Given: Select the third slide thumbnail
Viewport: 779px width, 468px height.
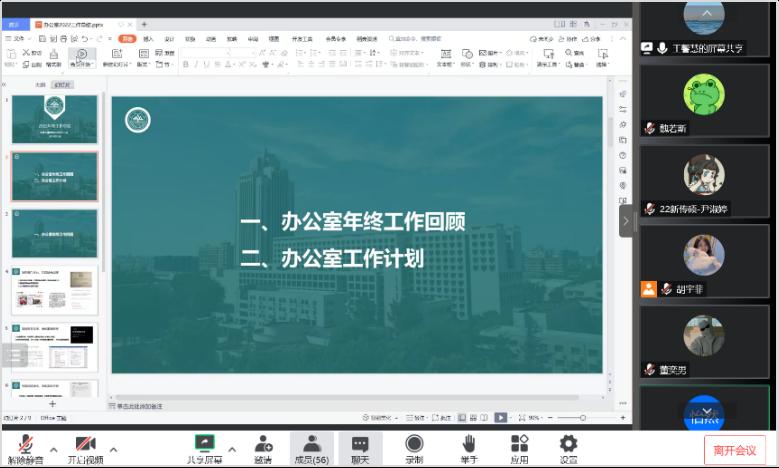Looking at the screenshot, I should (x=55, y=232).
